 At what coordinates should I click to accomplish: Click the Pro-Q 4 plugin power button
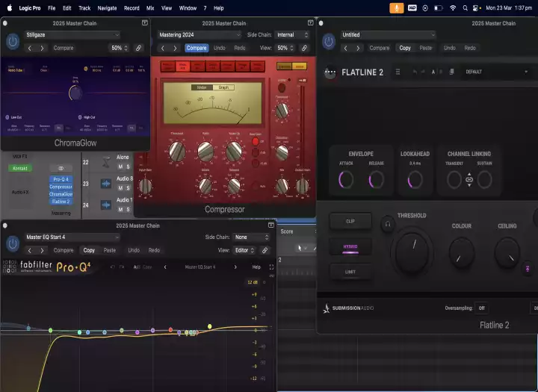(13, 244)
